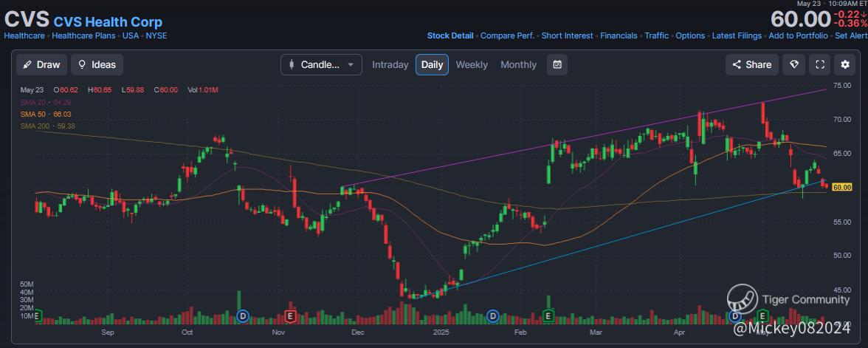The width and height of the screenshot is (868, 348).
Task: Open the Draw tools
Action: click(x=41, y=65)
